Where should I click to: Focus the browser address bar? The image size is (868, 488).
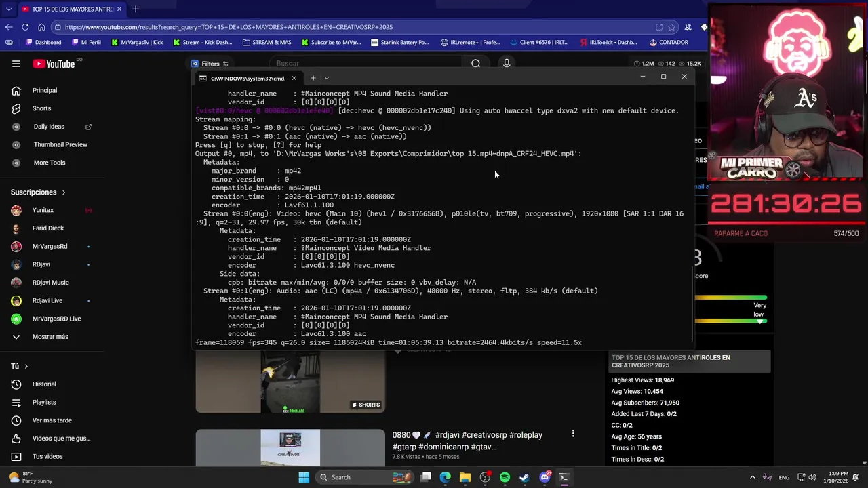353,27
